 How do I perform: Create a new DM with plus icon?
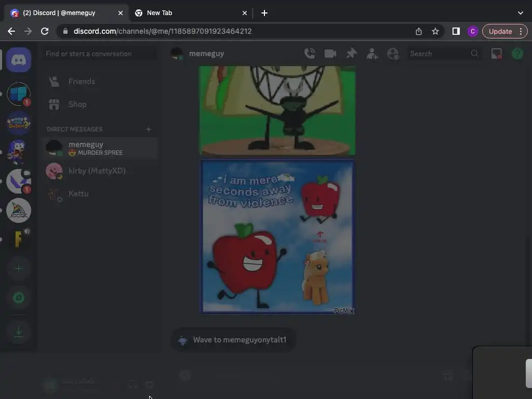tap(148, 129)
